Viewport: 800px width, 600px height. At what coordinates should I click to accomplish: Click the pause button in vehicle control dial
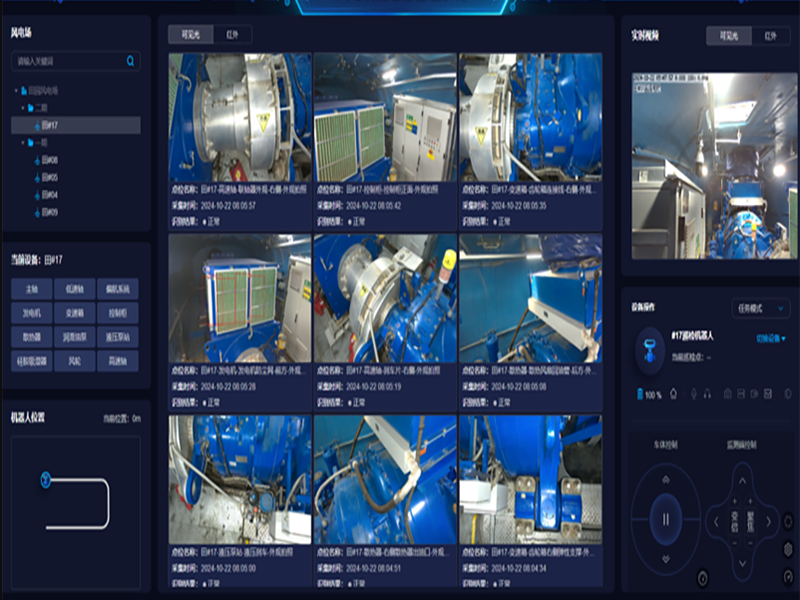[666, 519]
